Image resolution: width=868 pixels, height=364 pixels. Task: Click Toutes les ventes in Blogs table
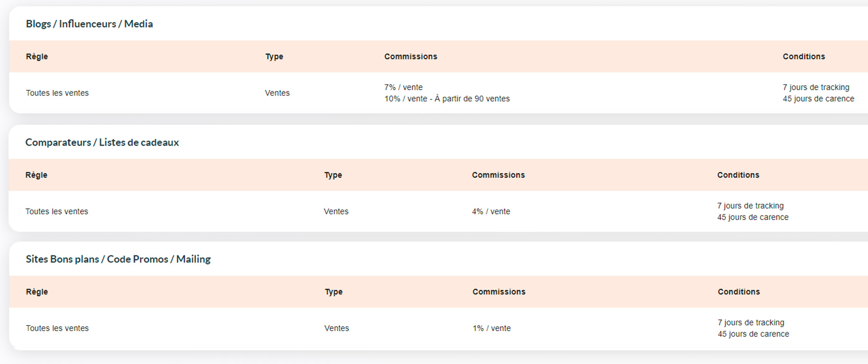click(57, 93)
